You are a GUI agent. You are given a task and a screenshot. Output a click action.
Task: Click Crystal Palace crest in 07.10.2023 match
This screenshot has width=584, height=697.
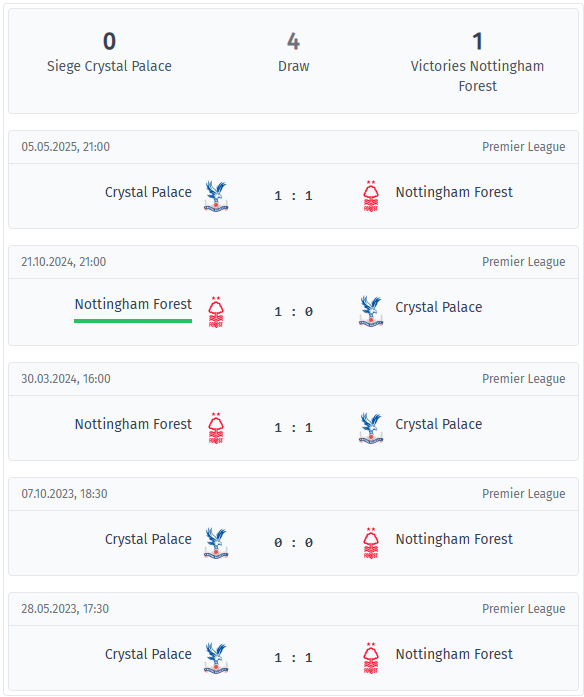pyautogui.click(x=216, y=543)
